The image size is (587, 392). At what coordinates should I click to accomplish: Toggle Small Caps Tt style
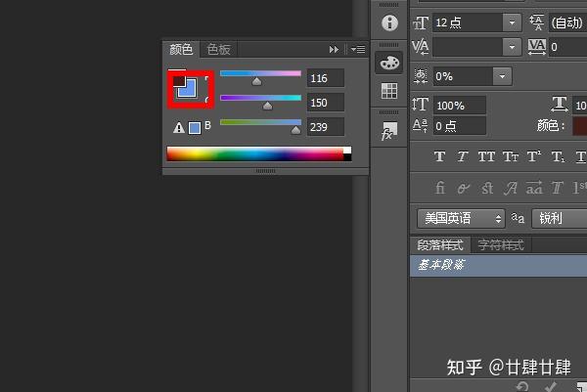(511, 156)
